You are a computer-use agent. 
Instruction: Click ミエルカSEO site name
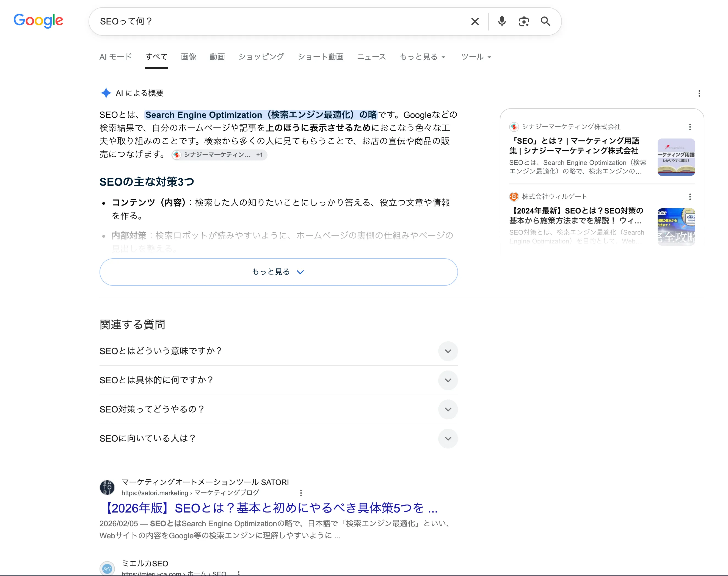pos(145,564)
